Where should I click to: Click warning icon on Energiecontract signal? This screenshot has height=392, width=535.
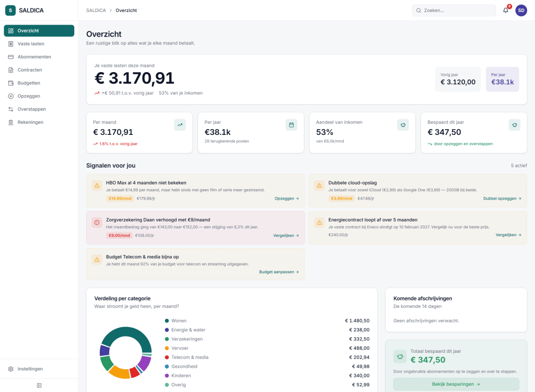(x=319, y=222)
